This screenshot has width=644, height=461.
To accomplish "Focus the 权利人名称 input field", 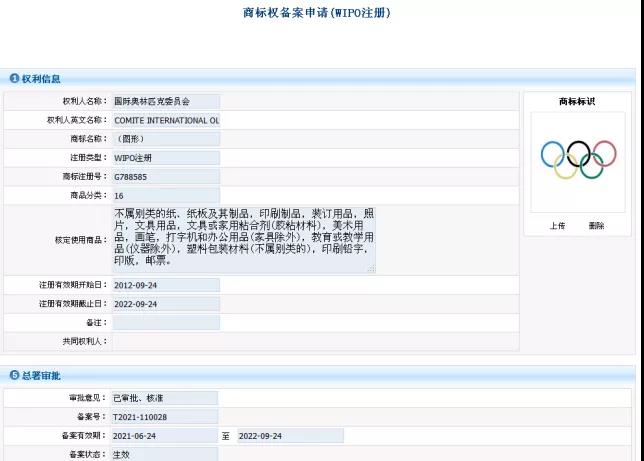I will pos(165,101).
